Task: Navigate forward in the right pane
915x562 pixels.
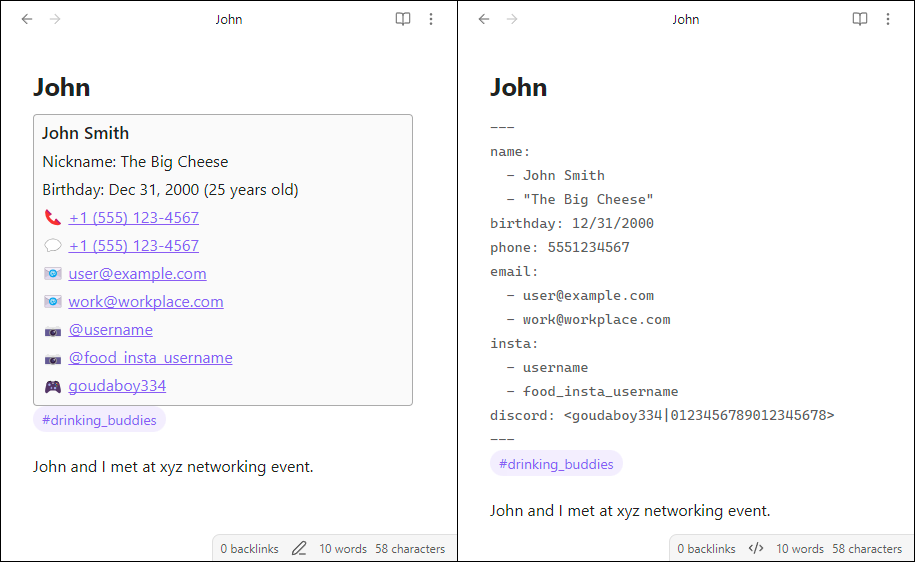Action: 512,19
